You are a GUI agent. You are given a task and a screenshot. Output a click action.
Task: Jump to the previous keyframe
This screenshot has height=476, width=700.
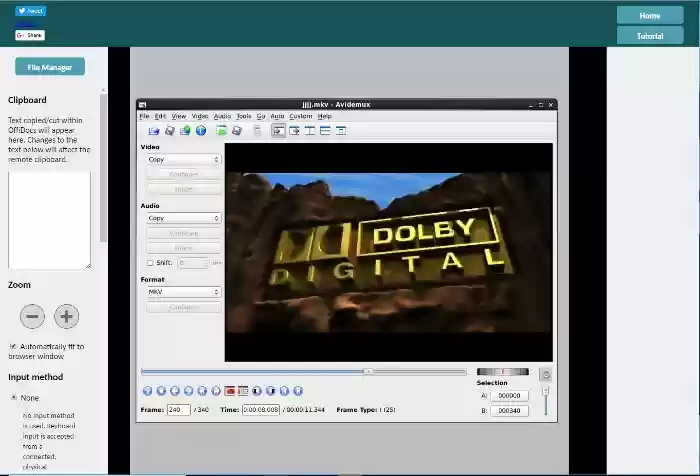pyautogui.click(x=202, y=391)
